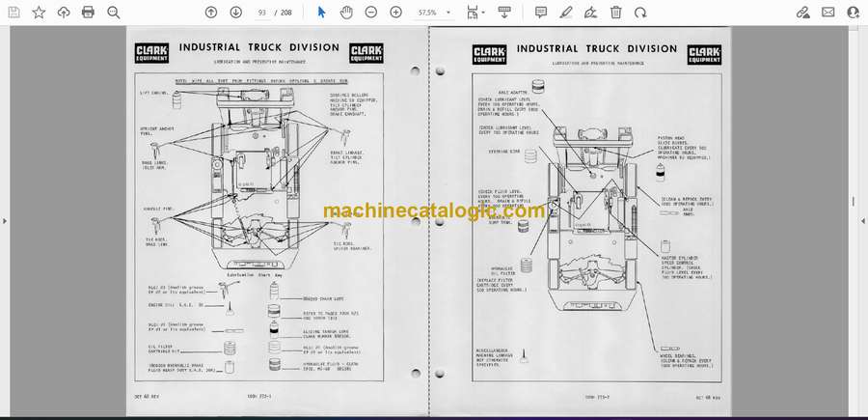
Task: Upload the file to cloud storage
Action: 64,13
